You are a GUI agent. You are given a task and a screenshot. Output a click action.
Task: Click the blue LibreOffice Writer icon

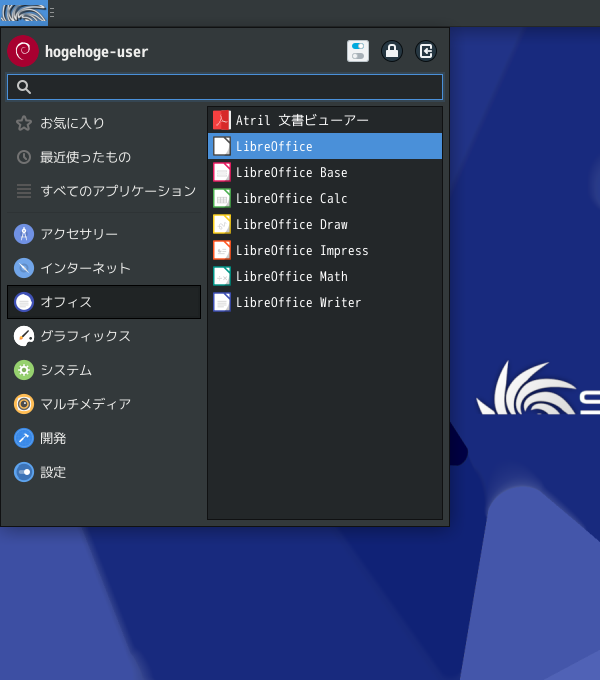tap(222, 302)
